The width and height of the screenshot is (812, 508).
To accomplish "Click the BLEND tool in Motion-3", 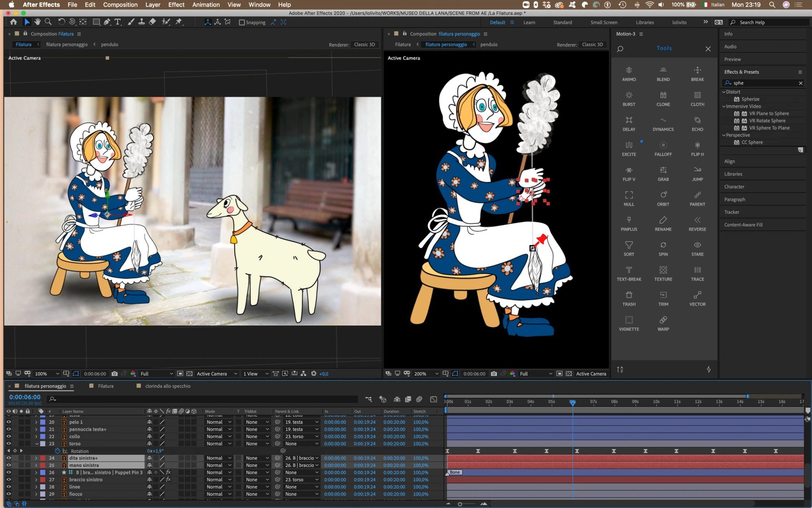I will (x=663, y=74).
